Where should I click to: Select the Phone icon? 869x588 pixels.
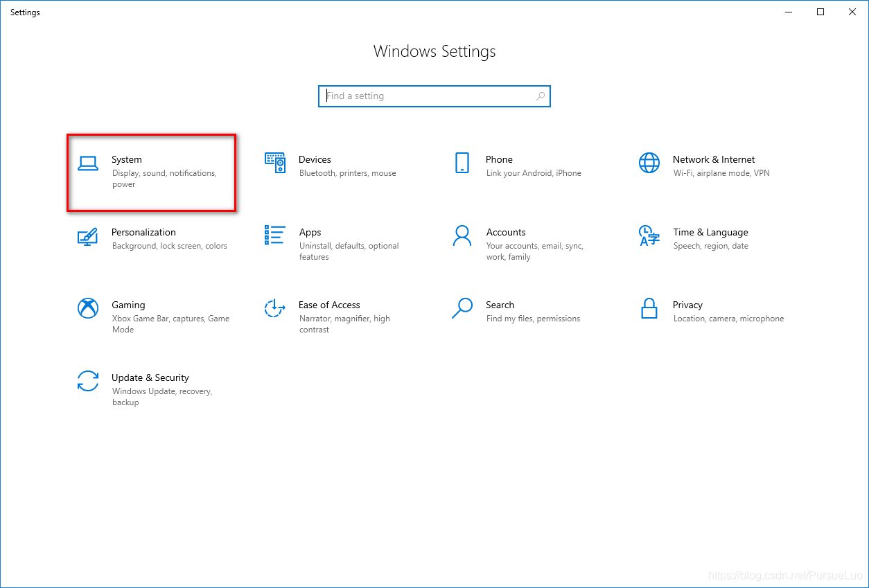pos(462,163)
